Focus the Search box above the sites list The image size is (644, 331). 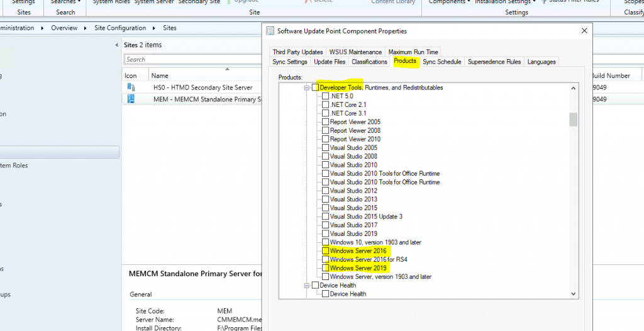click(193, 60)
